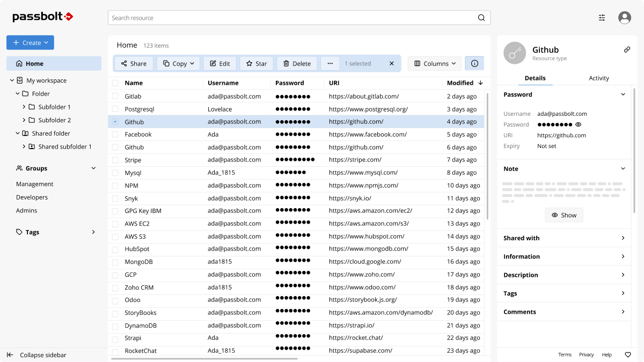The width and height of the screenshot is (644, 362).
Task: Toggle the info panel icon button
Action: 474,63
